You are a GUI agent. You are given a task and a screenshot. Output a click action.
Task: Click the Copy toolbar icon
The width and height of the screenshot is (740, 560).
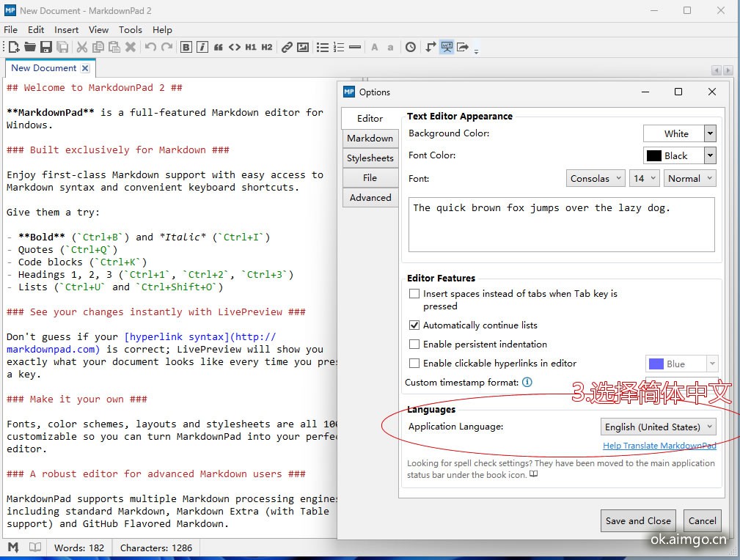[98, 47]
